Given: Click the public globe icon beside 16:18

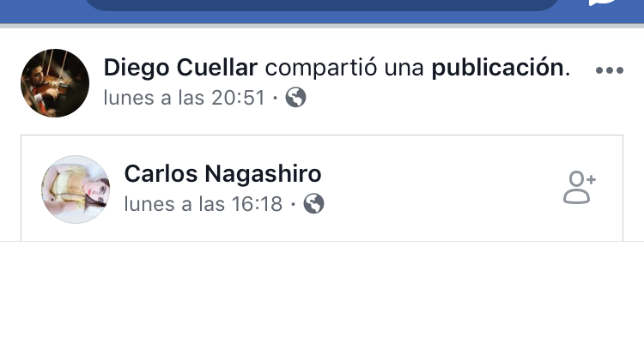Looking at the screenshot, I should [313, 203].
